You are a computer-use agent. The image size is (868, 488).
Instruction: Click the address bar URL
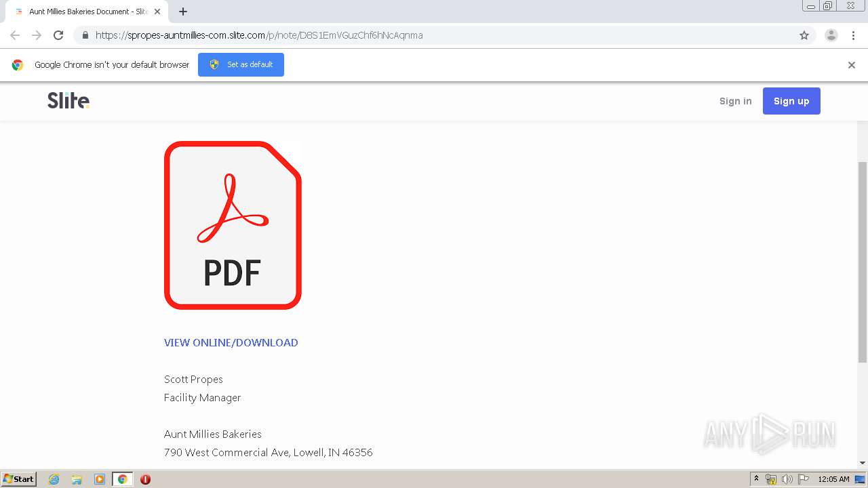[259, 35]
